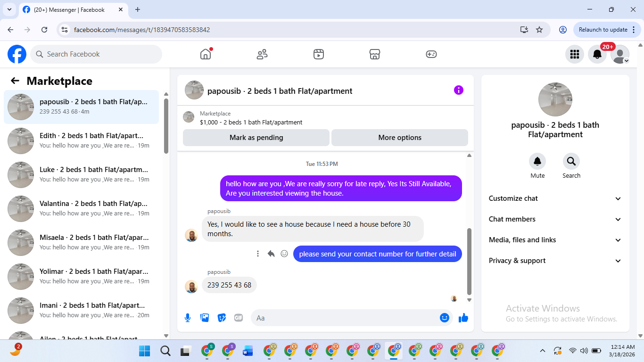Click the browser address bar URL
The image size is (644, 362).
[x=142, y=30]
